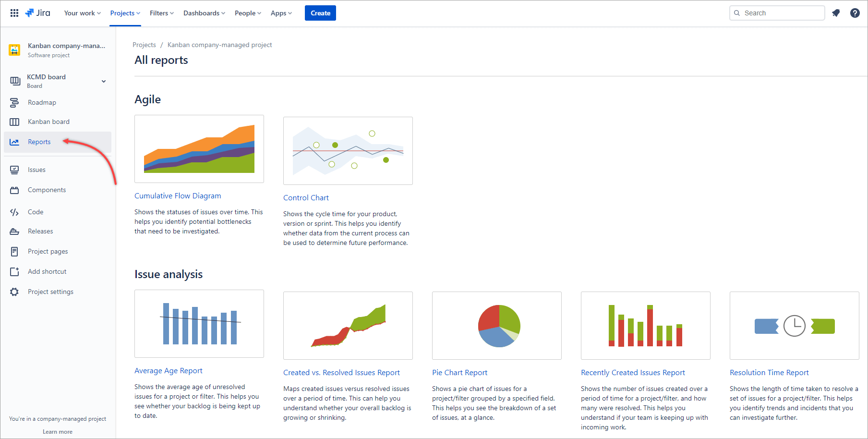
Task: Click the Create button
Action: coord(320,13)
